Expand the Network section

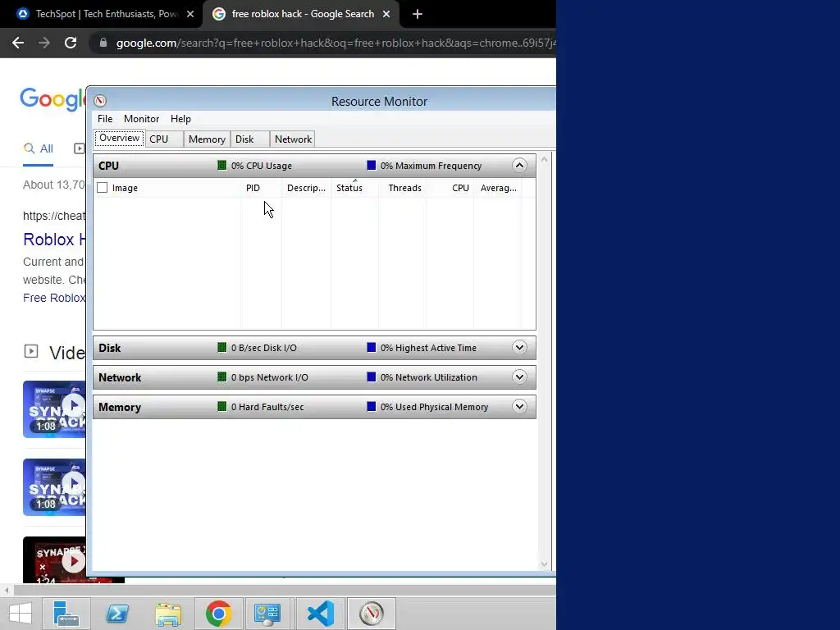[519, 377]
